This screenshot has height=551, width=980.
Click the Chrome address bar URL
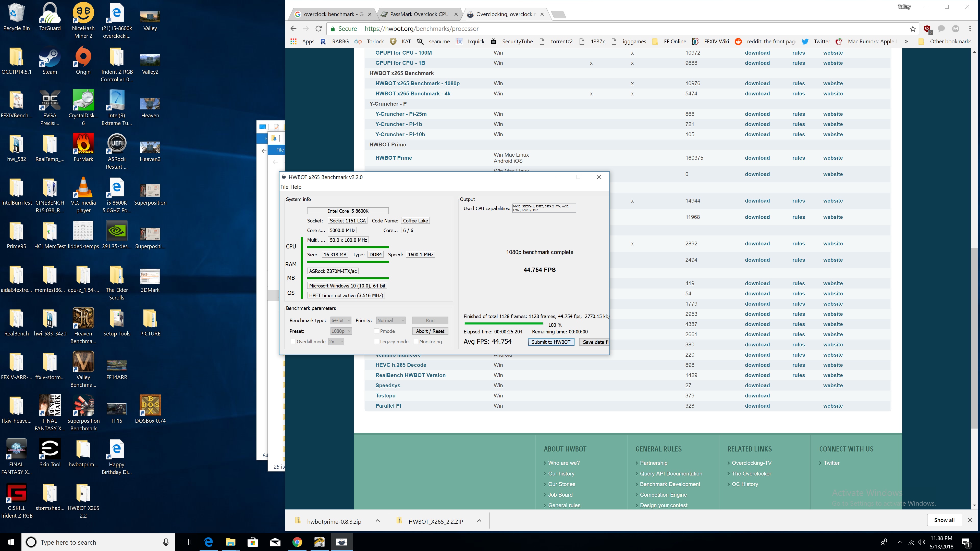[422, 29]
